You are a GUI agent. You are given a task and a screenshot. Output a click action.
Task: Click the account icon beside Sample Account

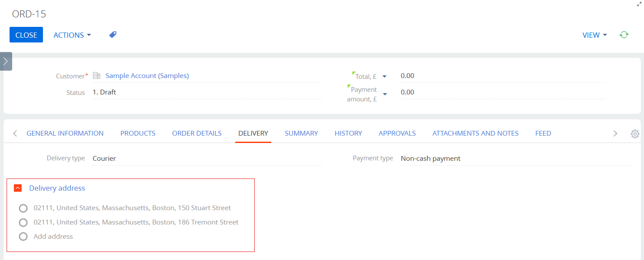click(97, 76)
